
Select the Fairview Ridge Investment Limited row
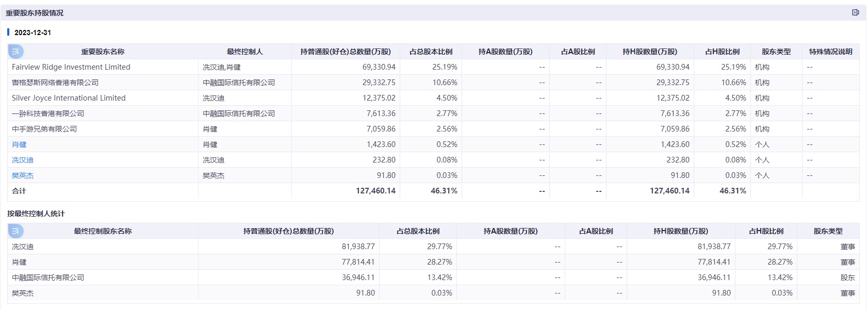tap(71, 67)
